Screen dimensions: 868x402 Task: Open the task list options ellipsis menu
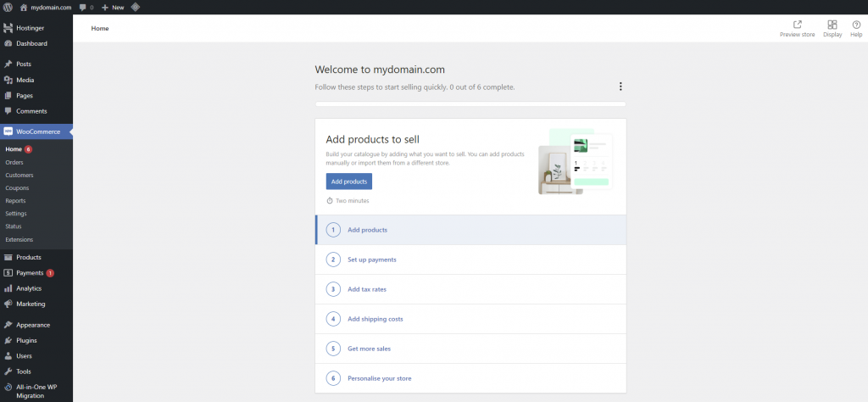[x=620, y=87]
